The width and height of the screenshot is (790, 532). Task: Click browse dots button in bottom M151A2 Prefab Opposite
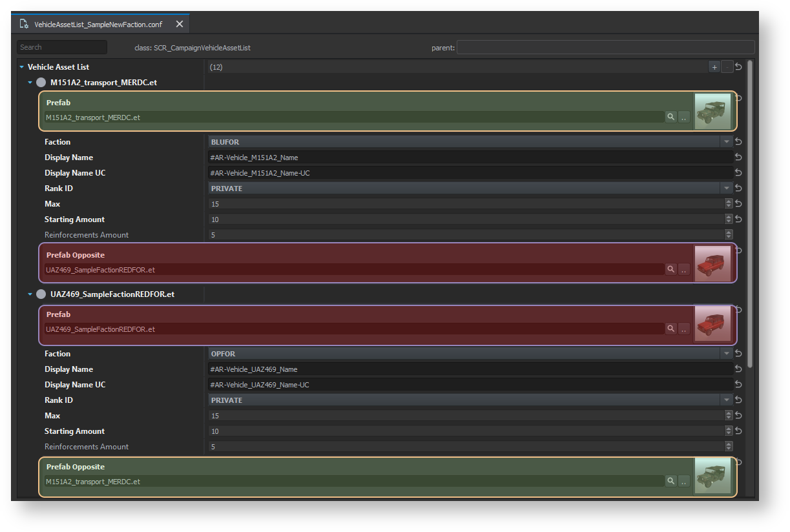[683, 481]
